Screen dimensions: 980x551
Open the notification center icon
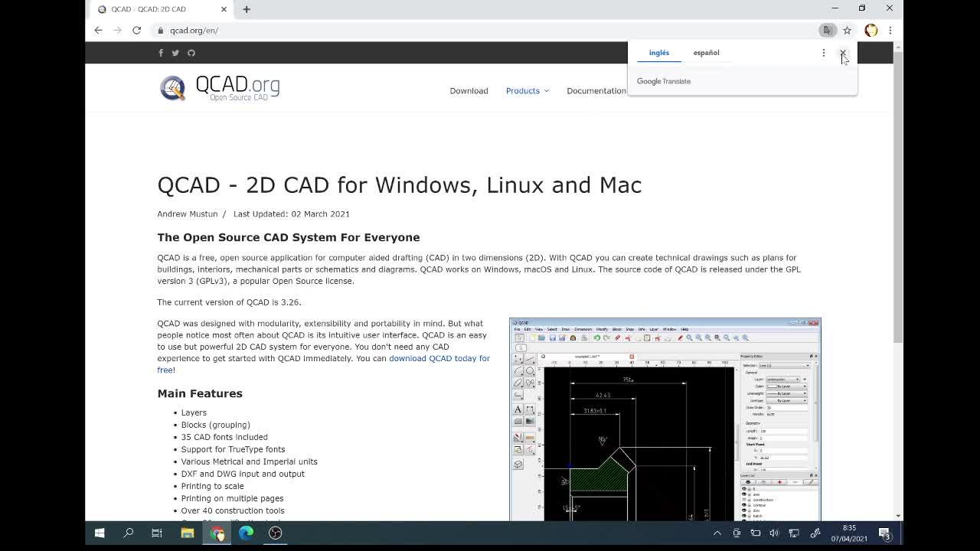(x=885, y=533)
